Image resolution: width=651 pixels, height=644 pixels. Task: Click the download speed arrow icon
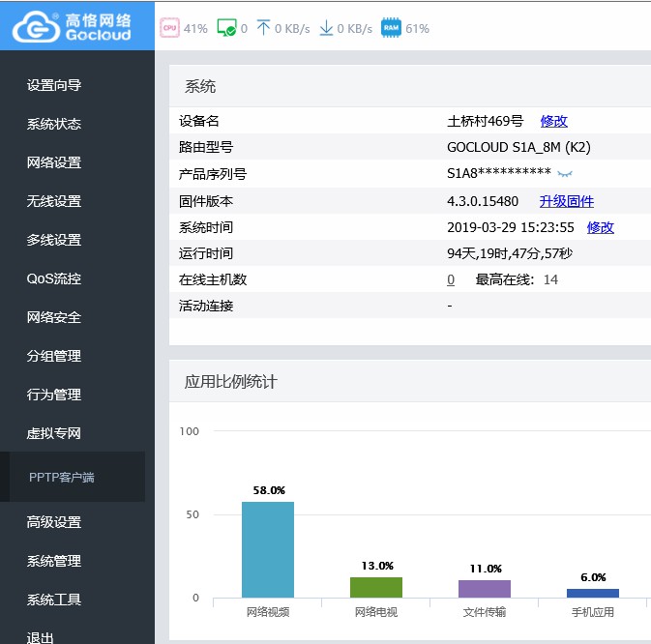[326, 28]
